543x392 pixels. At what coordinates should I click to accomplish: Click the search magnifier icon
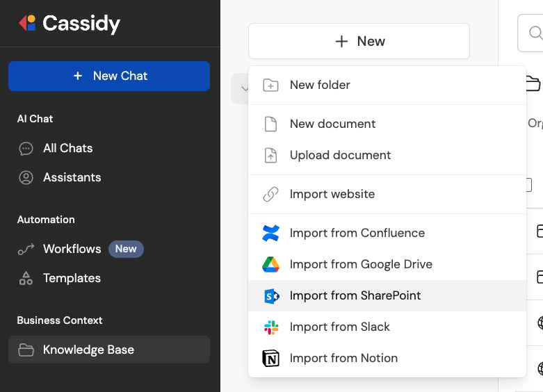(535, 33)
